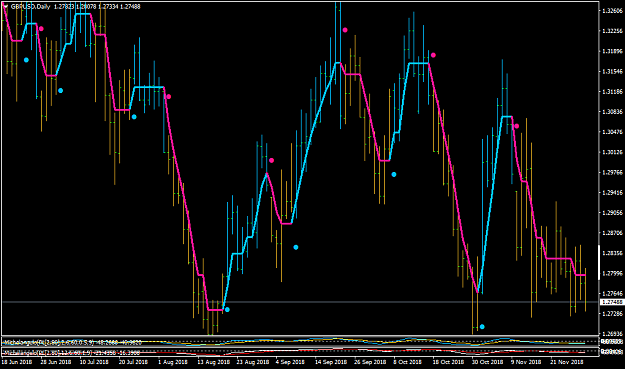Click price scale label 1.27996
The image size is (625, 369).
(612, 273)
